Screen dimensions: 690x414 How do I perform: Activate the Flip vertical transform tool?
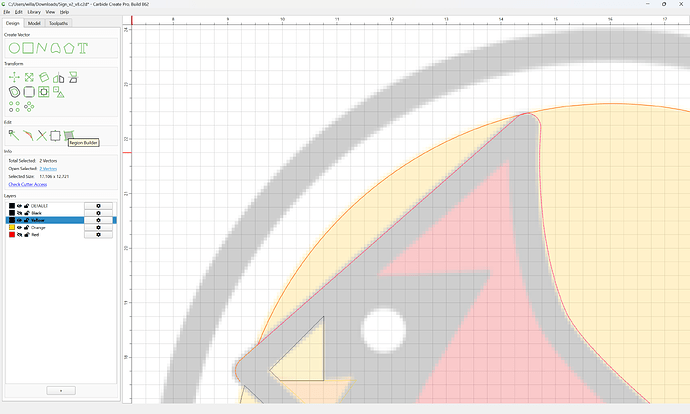73,78
